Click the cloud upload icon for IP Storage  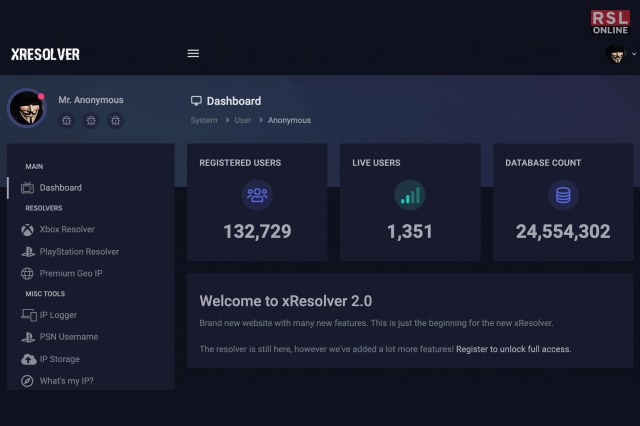click(29, 359)
